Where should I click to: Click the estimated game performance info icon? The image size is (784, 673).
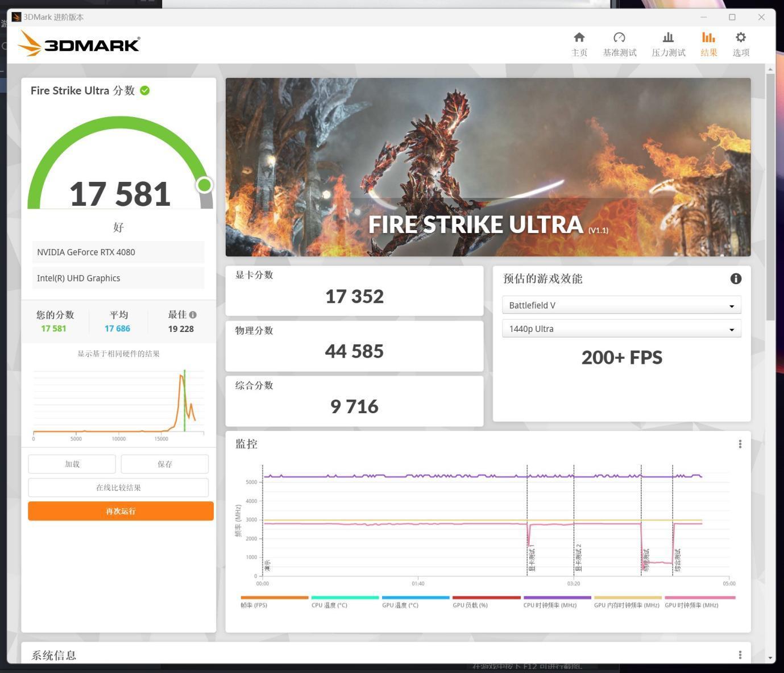pyautogui.click(x=736, y=279)
